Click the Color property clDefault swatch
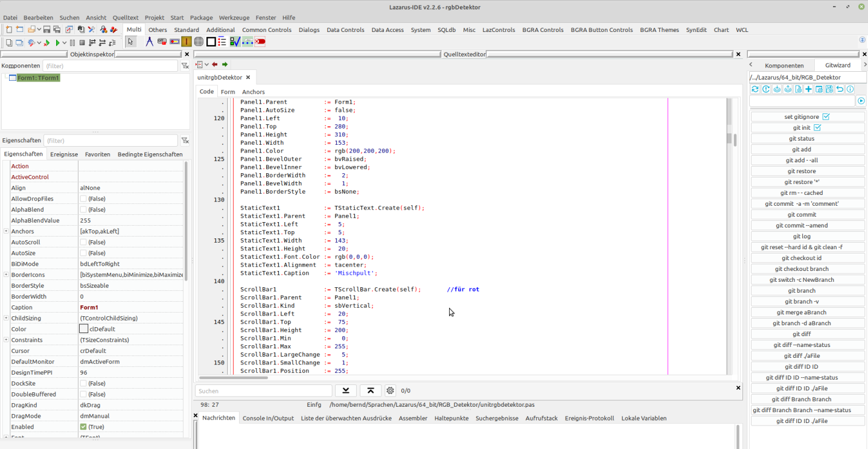The image size is (868, 449). point(84,329)
